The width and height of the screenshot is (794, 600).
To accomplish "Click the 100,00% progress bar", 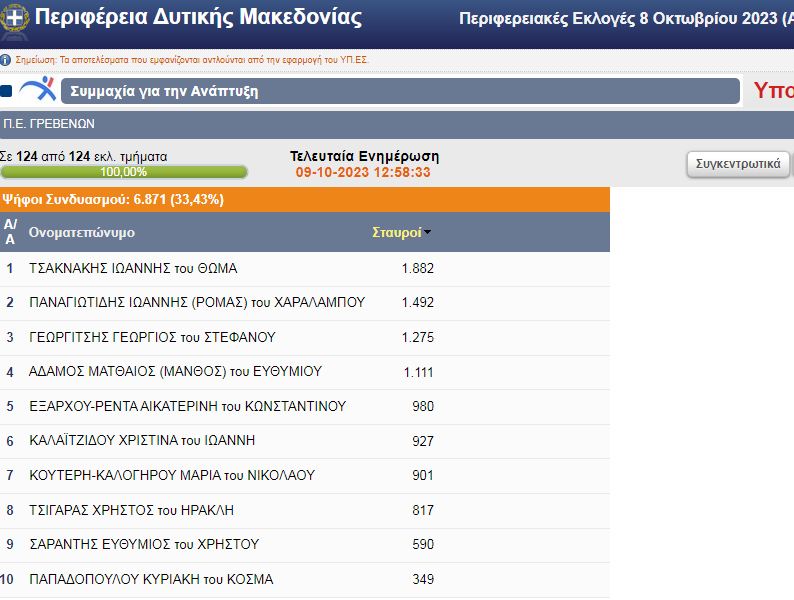I will pyautogui.click(x=124, y=172).
